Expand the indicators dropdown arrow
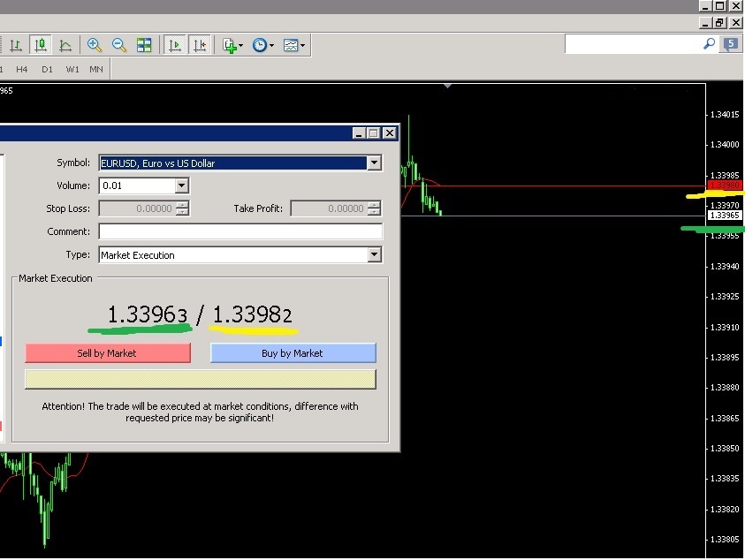745x560 pixels. [241, 46]
